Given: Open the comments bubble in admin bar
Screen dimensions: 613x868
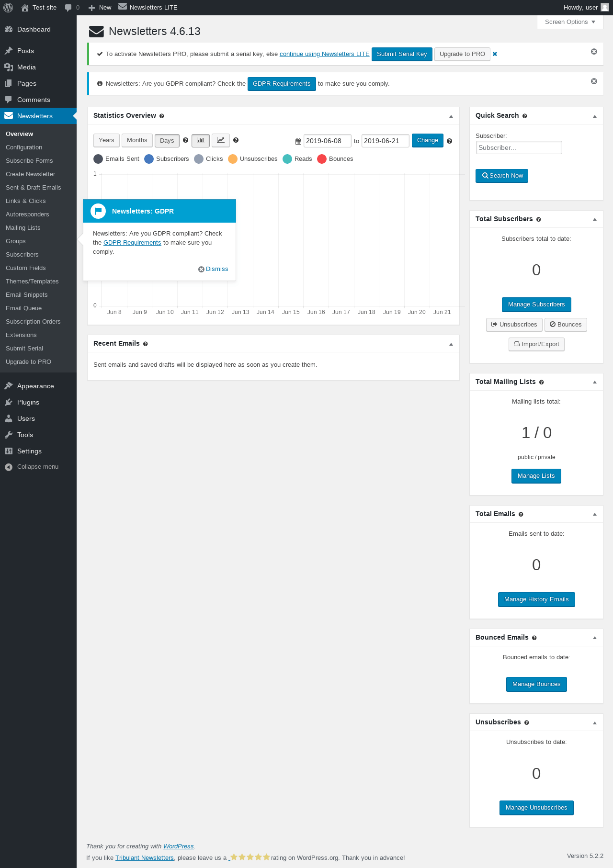Looking at the screenshot, I should tap(72, 8).
